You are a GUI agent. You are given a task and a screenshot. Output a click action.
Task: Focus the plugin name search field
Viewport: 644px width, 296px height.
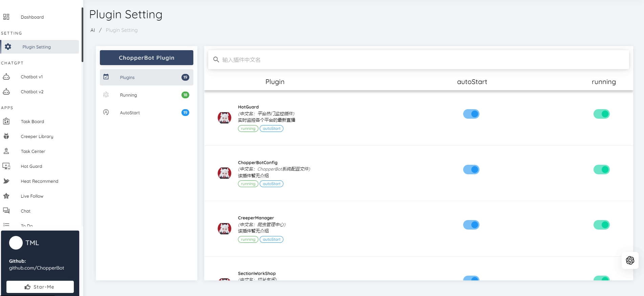423,60
